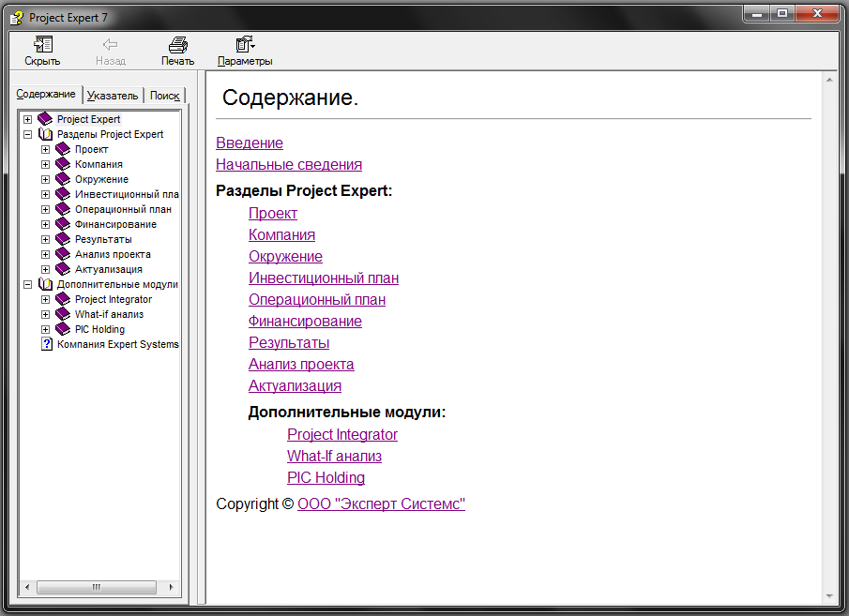Open the Окружение link in content pane

(x=285, y=257)
